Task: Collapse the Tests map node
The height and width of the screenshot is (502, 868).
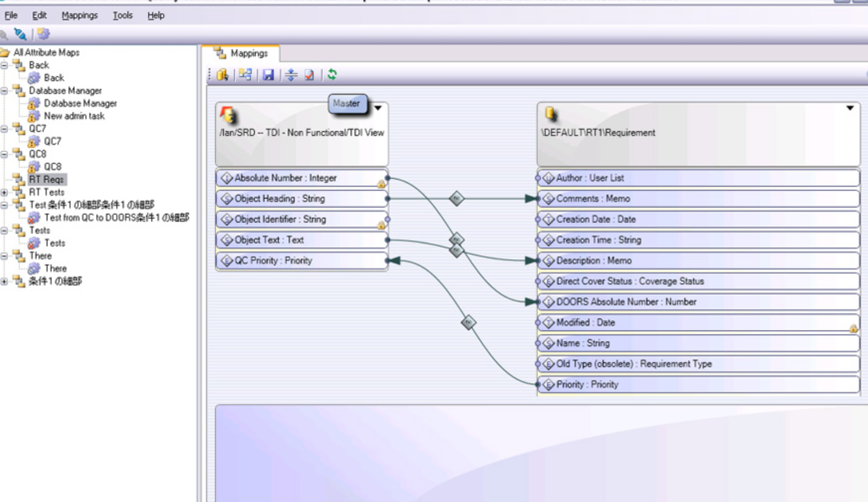Action: pos(4,230)
